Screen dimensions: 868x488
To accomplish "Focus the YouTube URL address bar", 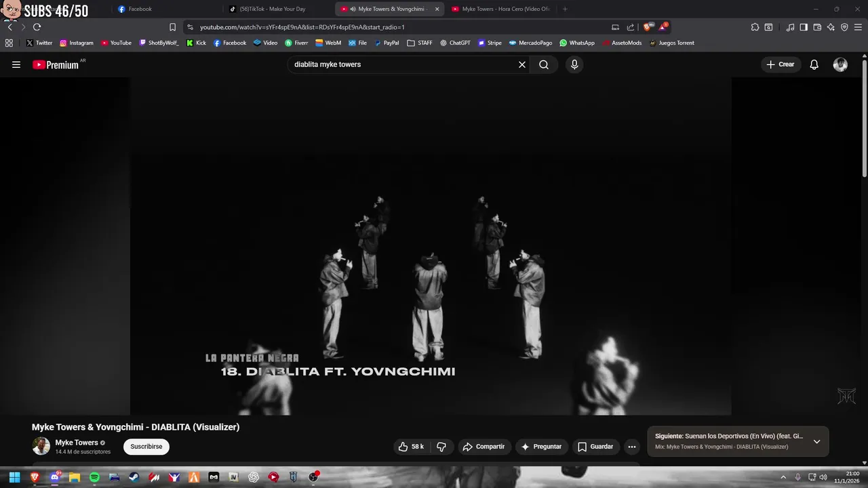I will 400,27.
